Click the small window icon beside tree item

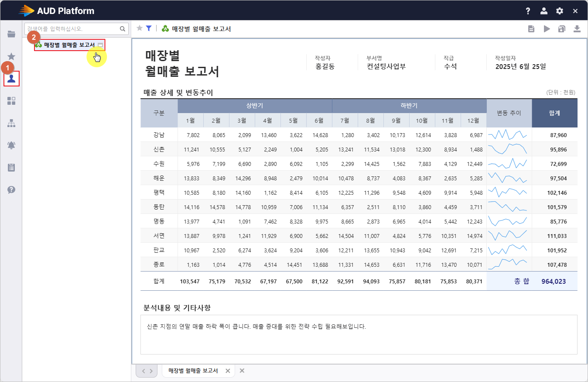coord(100,45)
